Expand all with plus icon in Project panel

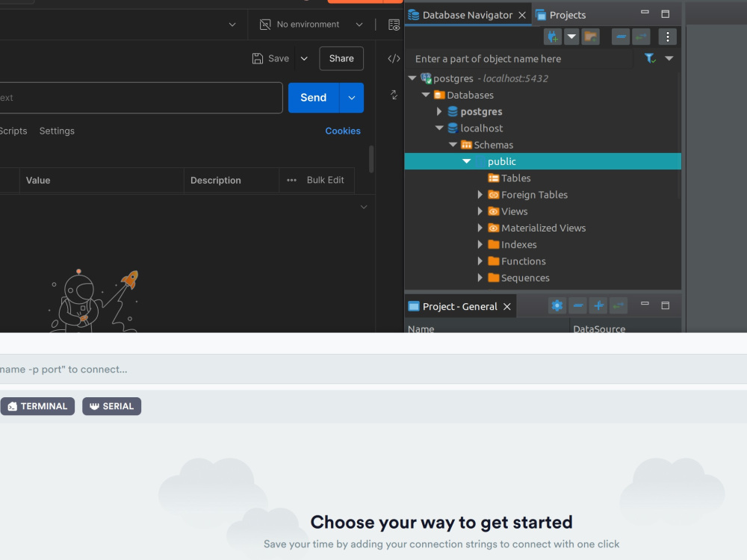[599, 305]
